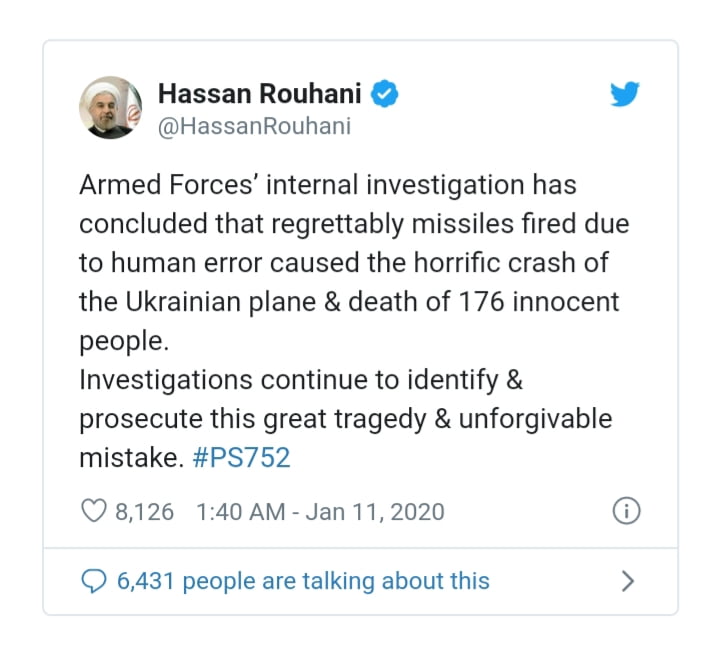Like the tweet with the heart icon
Viewport: 720px width, 651px height.
[x=94, y=511]
